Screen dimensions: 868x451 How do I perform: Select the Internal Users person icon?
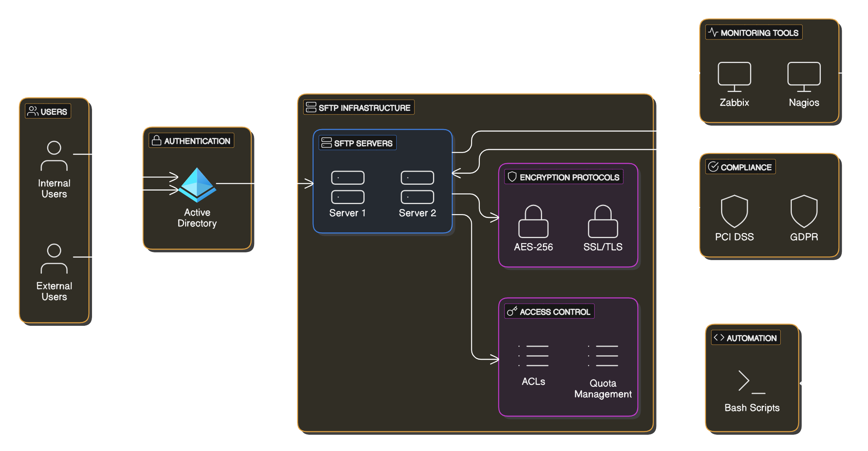pyautogui.click(x=54, y=156)
